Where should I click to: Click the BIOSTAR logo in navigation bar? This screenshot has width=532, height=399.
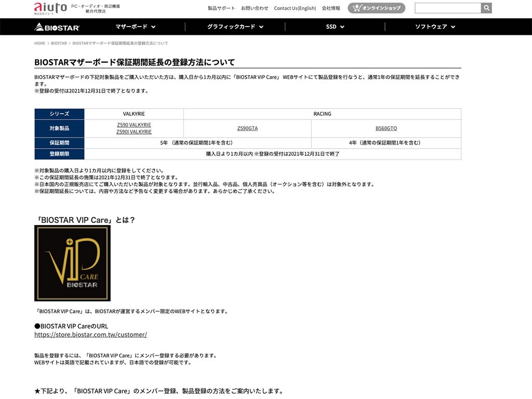(x=57, y=27)
